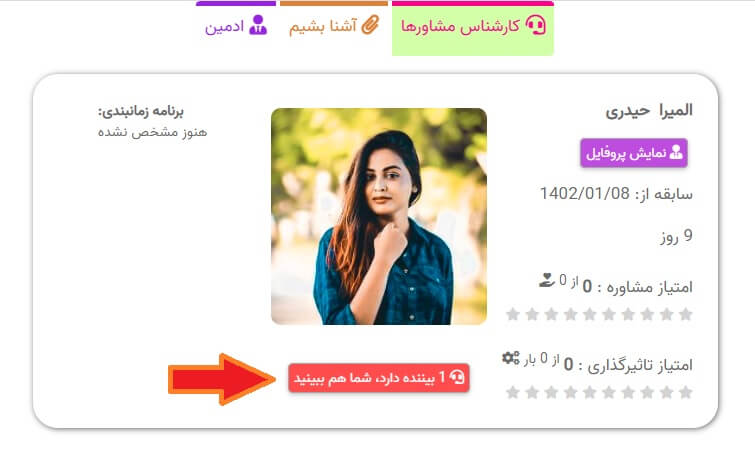This screenshot has width=755, height=464.
Task: Click the نمایش پروفایل button
Action: click(x=634, y=153)
